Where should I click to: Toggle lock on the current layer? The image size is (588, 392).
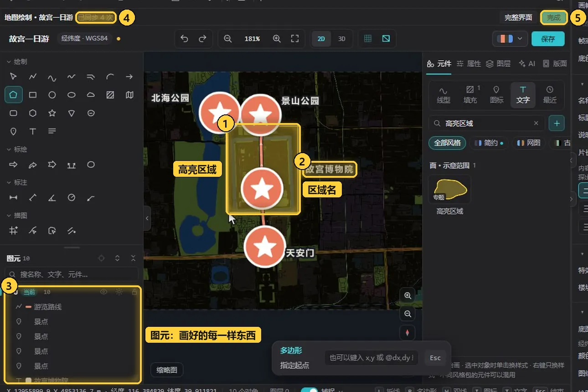pyautogui.click(x=134, y=292)
